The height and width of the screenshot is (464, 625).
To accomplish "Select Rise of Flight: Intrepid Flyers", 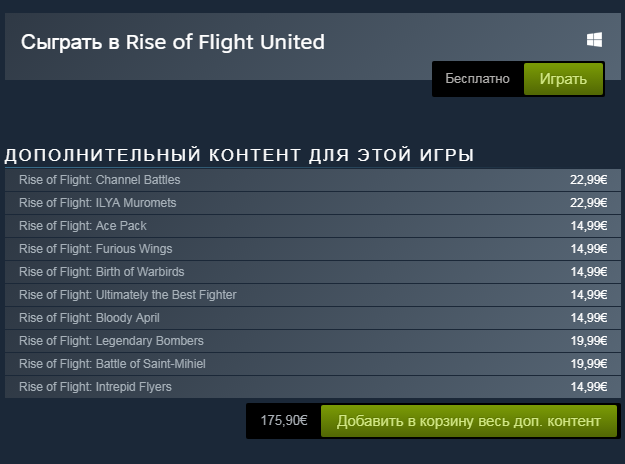I will [313, 387].
